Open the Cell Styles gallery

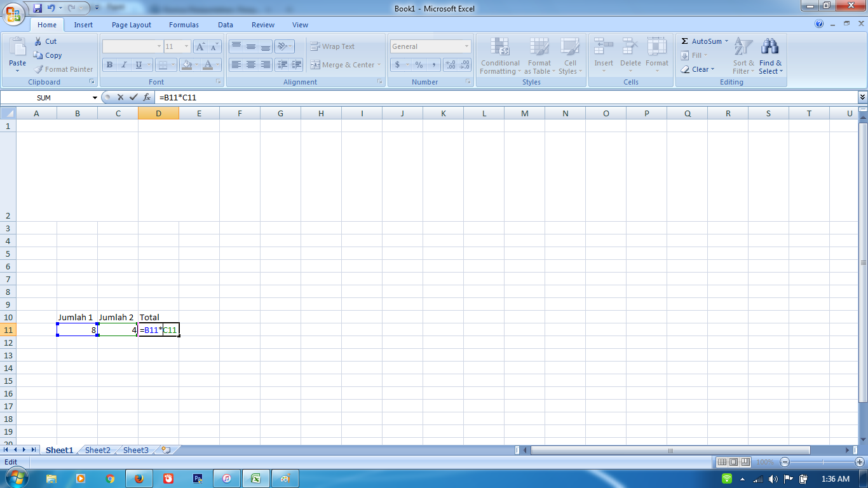(570, 55)
